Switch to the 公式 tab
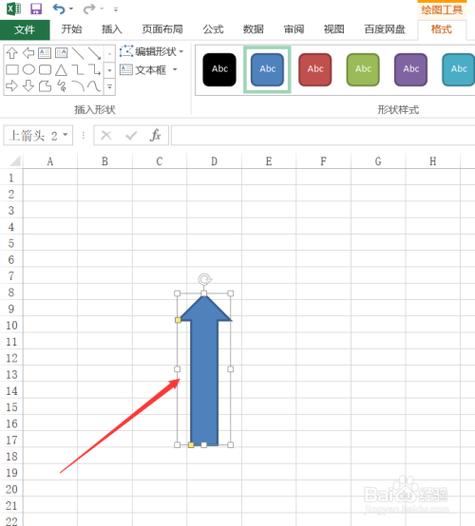This screenshot has width=475, height=526. click(x=213, y=30)
